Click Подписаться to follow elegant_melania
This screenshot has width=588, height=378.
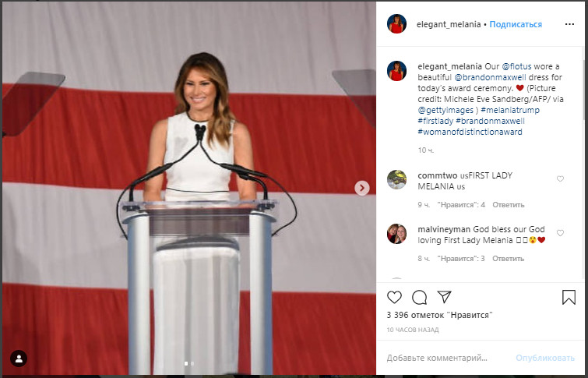pos(516,24)
